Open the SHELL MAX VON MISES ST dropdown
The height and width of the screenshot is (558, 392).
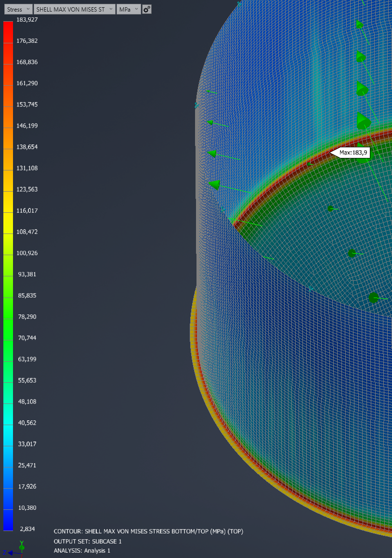coord(74,9)
